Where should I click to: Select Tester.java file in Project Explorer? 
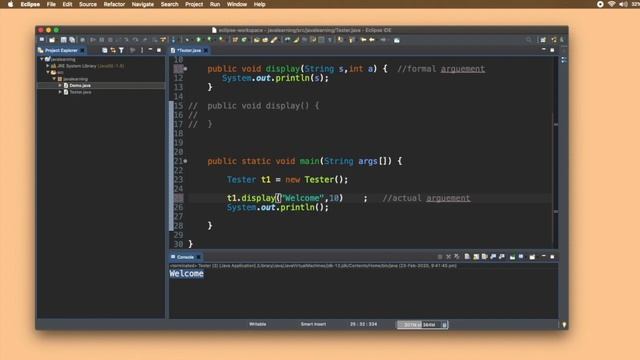coord(80,92)
